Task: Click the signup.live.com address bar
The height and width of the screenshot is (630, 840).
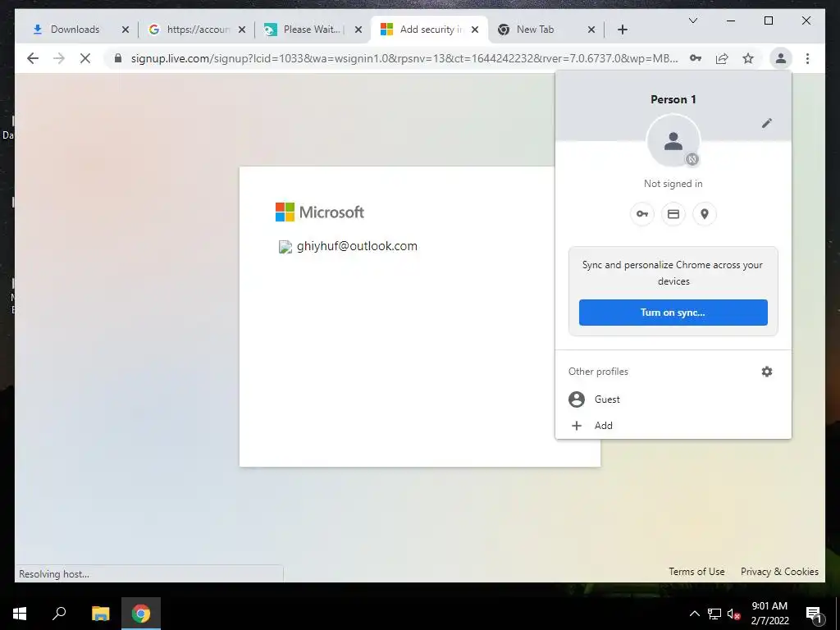Action: tap(404, 58)
